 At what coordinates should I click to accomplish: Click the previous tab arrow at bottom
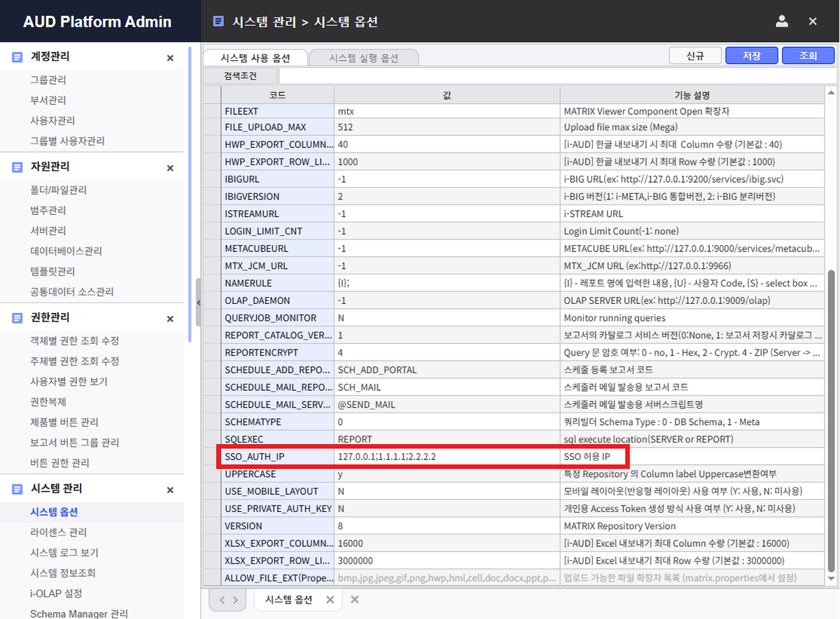tap(221, 600)
